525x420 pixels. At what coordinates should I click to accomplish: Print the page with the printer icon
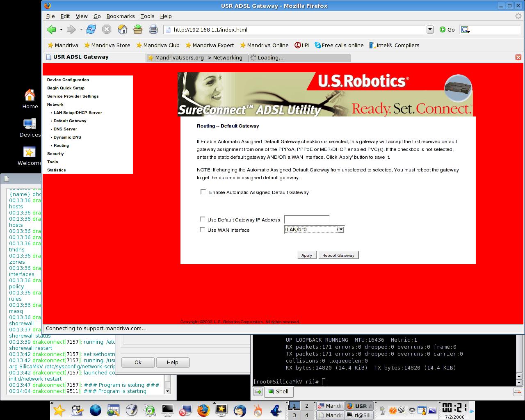[x=153, y=29]
